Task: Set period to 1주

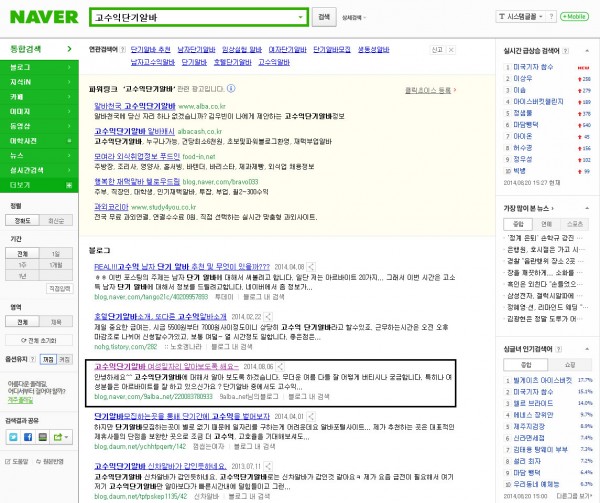Action: coord(22,265)
